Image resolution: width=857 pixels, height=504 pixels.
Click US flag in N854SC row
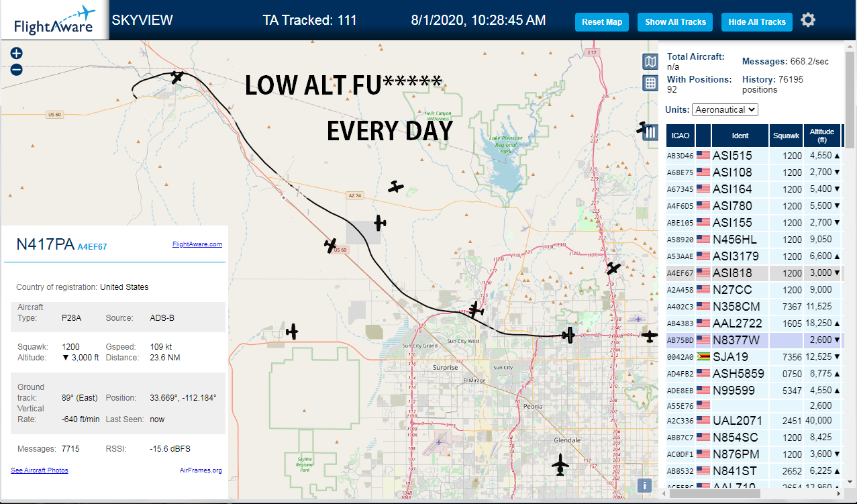tap(703, 437)
